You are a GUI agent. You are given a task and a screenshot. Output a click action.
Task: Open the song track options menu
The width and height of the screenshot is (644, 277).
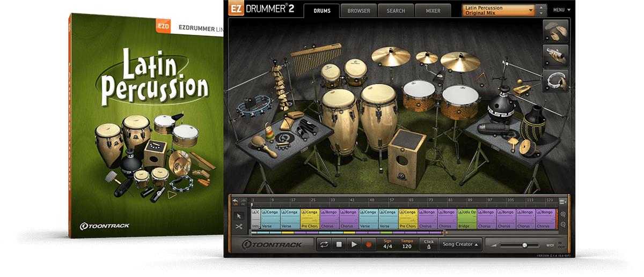[x=562, y=201]
